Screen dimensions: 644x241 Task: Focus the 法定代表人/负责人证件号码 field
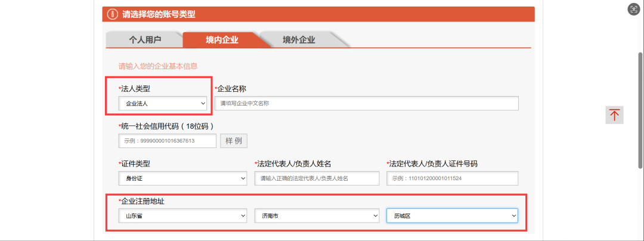coord(452,178)
